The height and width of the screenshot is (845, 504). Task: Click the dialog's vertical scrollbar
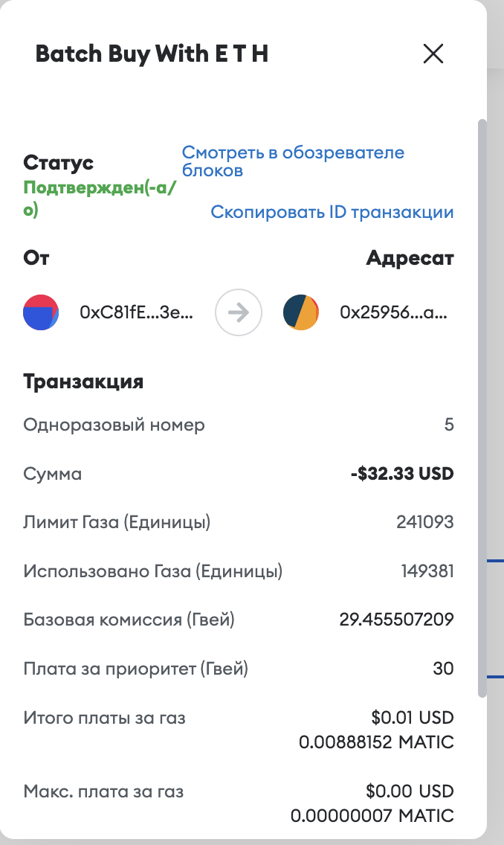pyautogui.click(x=482, y=408)
